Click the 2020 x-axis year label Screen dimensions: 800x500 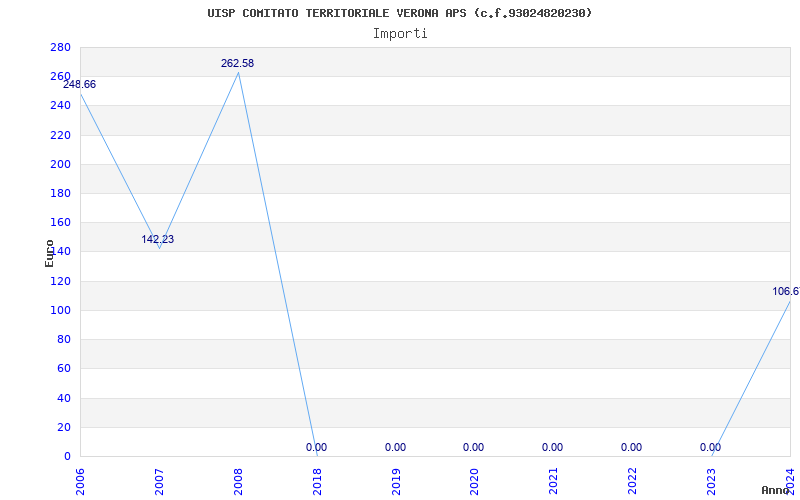pos(475,481)
